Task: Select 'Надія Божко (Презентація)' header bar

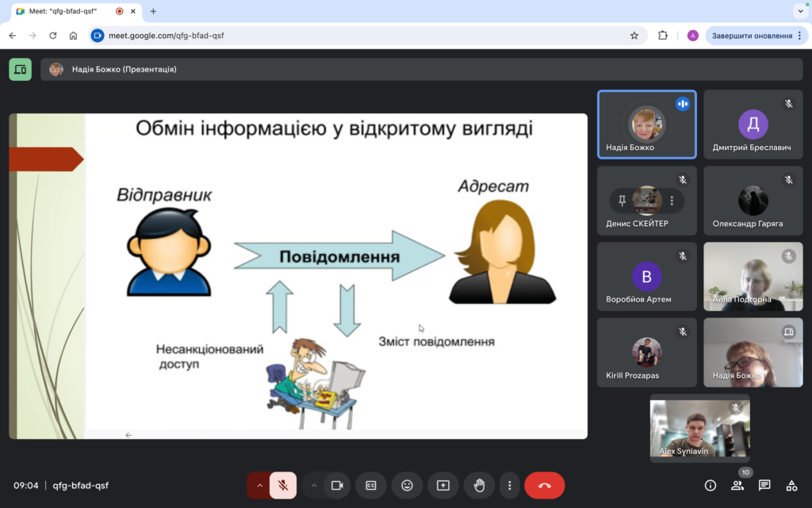Action: pyautogui.click(x=422, y=70)
